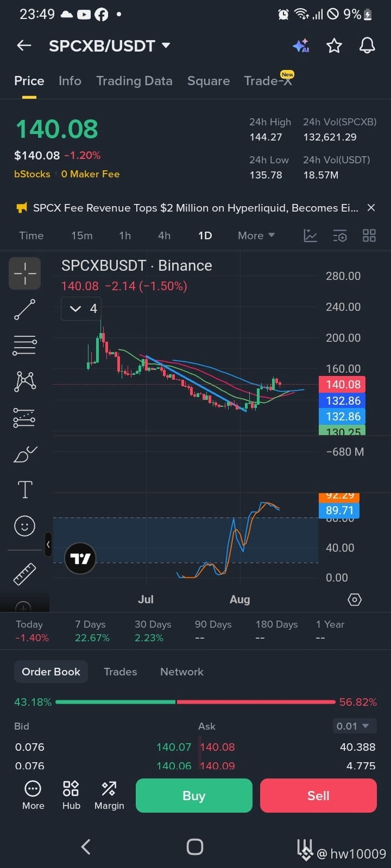Select the forecast position tool

click(25, 418)
